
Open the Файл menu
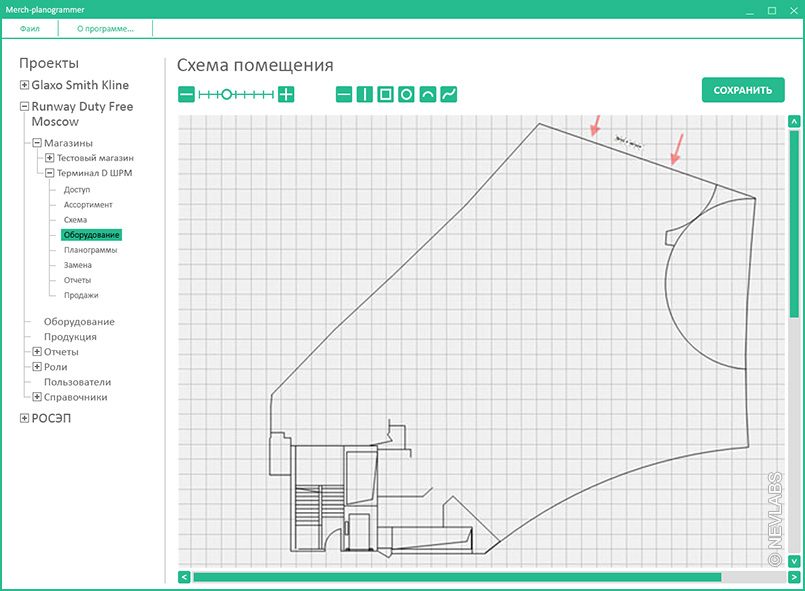point(30,28)
